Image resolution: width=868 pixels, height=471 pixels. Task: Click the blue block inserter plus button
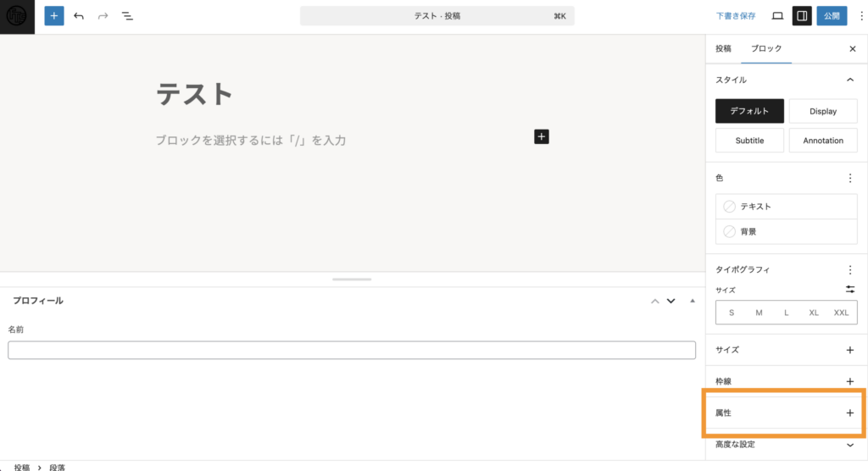coord(53,16)
